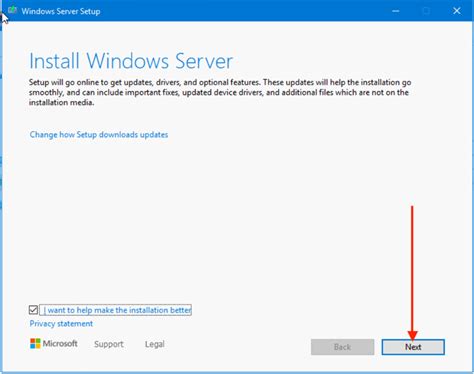474x374 pixels.
Task: Open the Support link
Action: point(109,344)
